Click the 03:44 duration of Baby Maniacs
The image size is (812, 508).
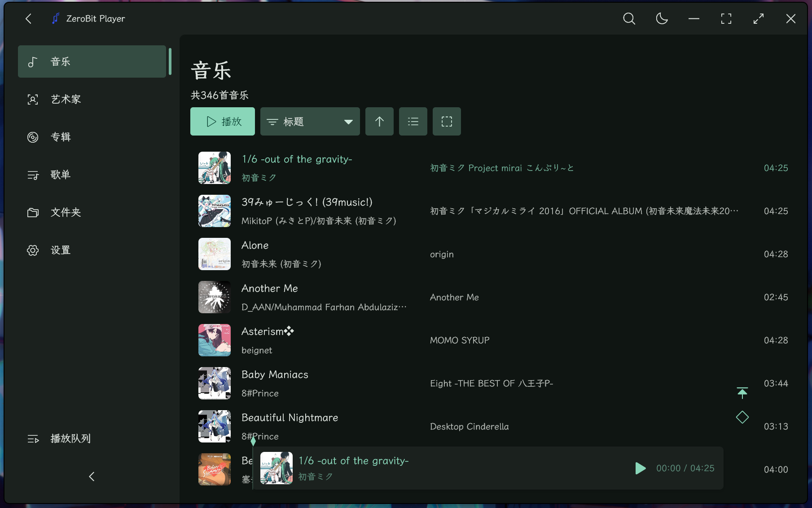click(x=776, y=383)
